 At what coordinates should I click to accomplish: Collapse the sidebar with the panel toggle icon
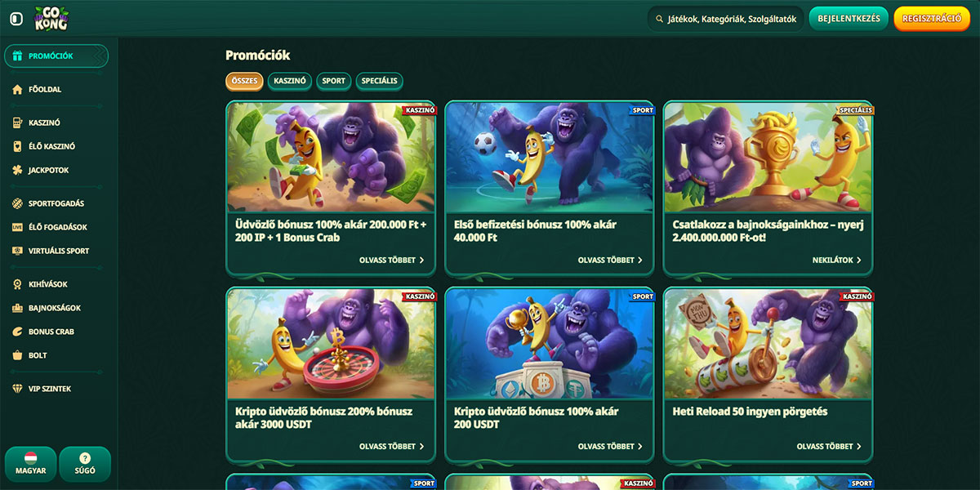[x=16, y=19]
